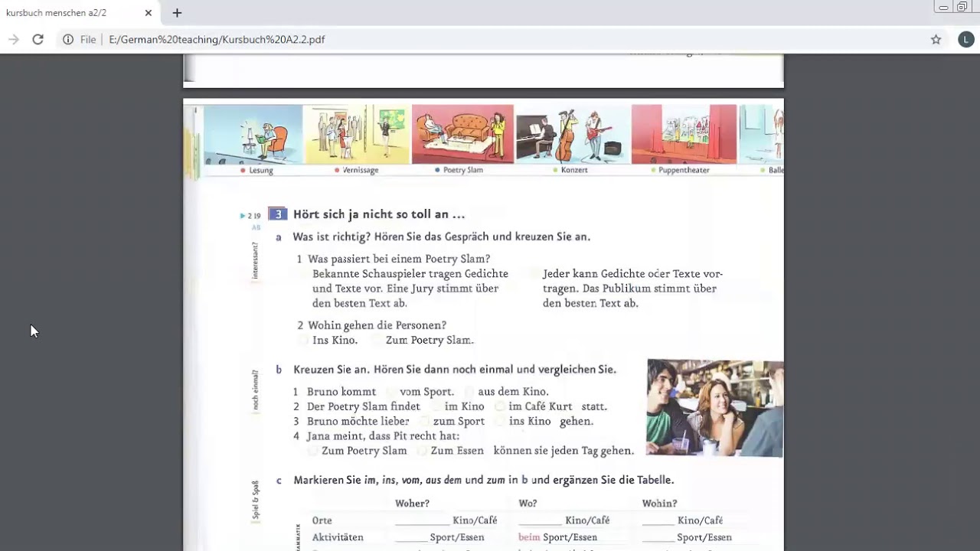Click the caption Konzert
This screenshot has height=551, width=980.
(574, 170)
